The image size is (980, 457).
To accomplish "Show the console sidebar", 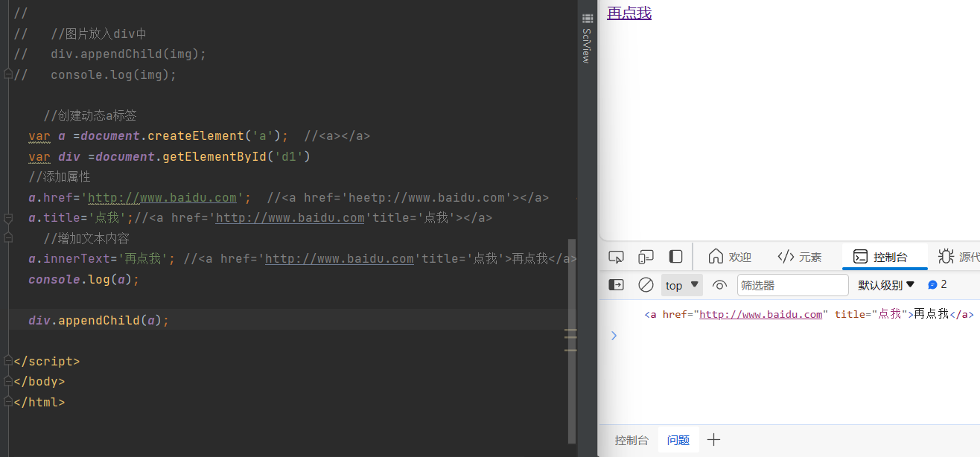I will click(617, 285).
